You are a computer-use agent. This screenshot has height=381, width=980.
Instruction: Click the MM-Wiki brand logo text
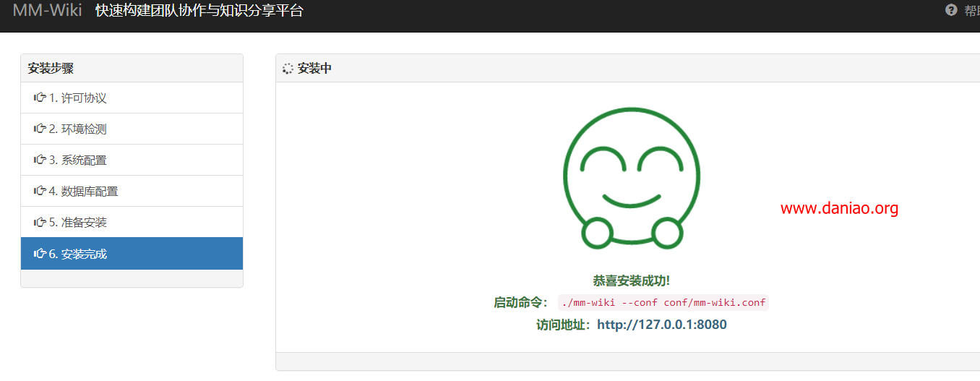(47, 11)
